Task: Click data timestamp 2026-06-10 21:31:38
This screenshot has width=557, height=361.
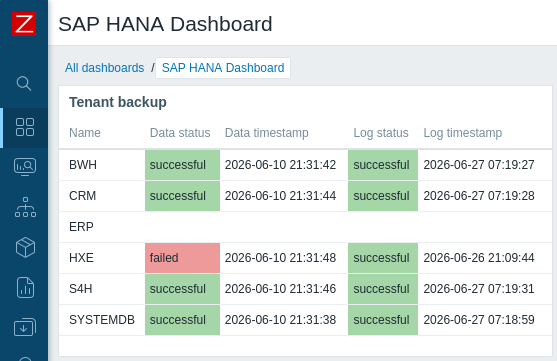Action: click(x=280, y=319)
